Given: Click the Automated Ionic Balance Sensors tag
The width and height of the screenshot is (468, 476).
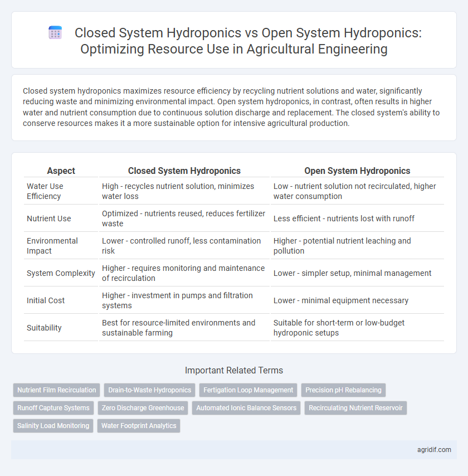Looking at the screenshot, I should click(x=246, y=408).
